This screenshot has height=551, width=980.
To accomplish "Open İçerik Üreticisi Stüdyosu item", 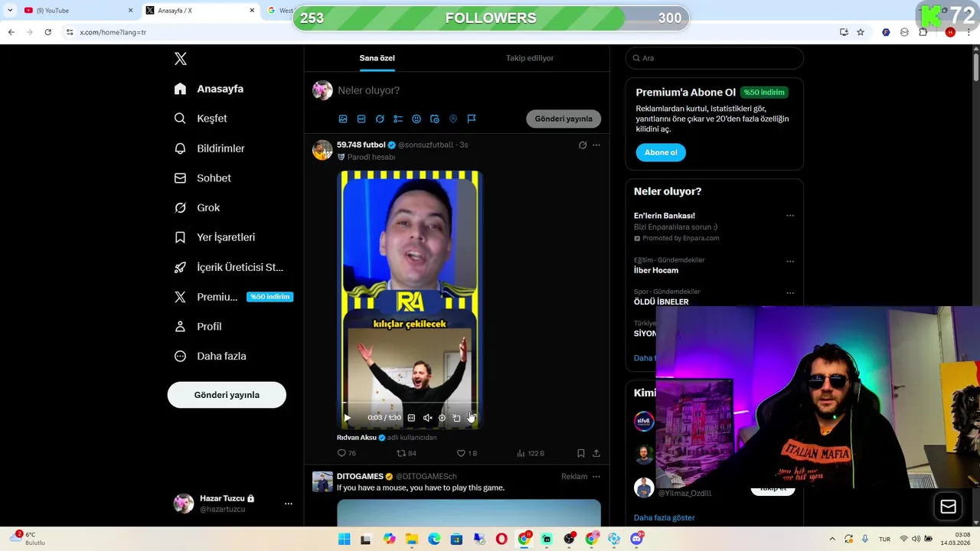I will [x=229, y=267].
